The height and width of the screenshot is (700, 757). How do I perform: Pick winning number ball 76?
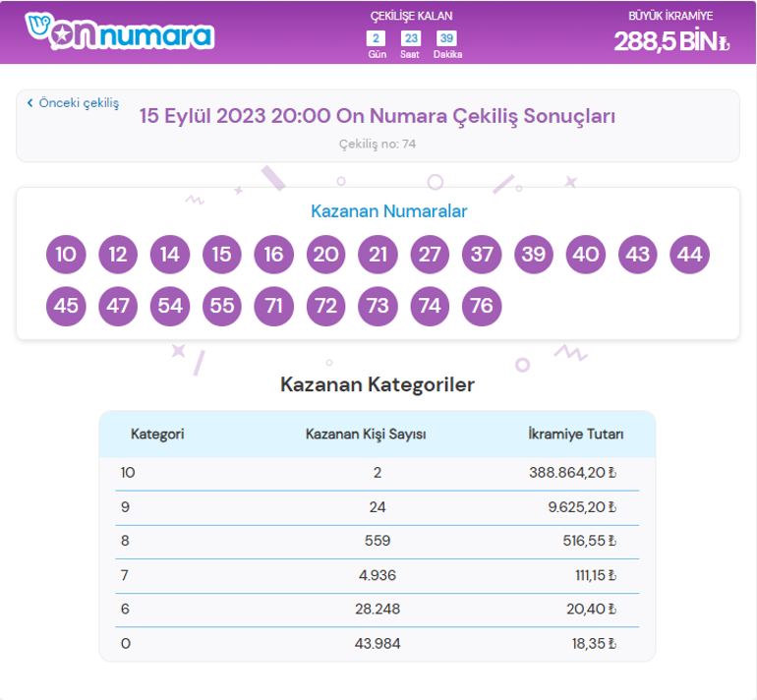tap(482, 306)
